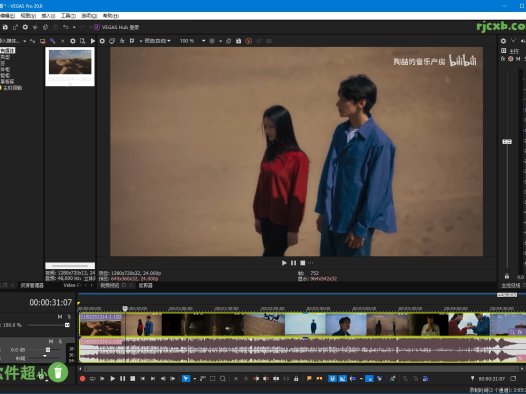The image size is (526, 394).
Task: Toggle Automatic Crossfades button
Action: pos(342,379)
